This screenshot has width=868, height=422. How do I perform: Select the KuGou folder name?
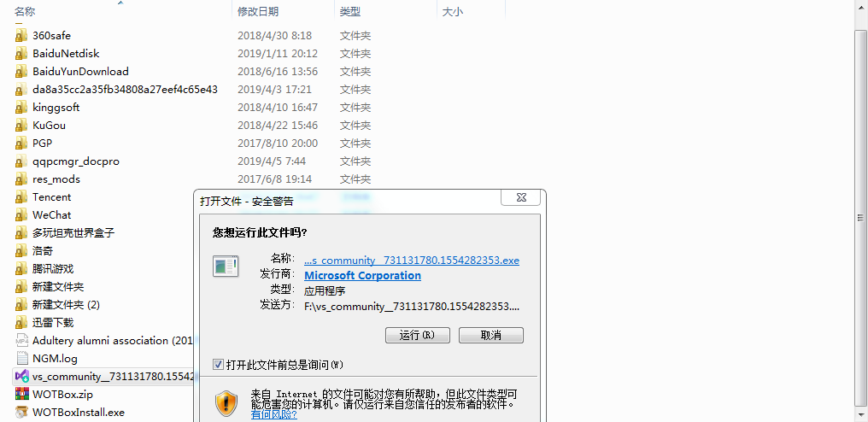point(49,126)
